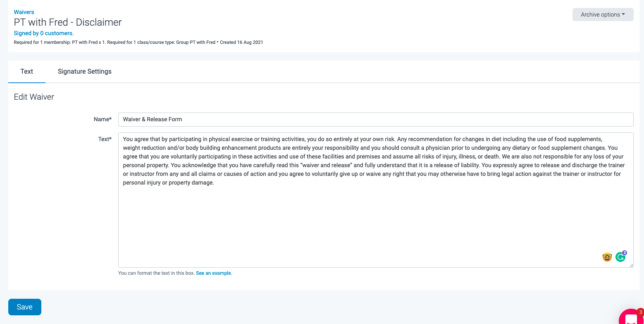Open the "Signed by 0 customers" link
The width and height of the screenshot is (644, 324).
[x=43, y=33]
